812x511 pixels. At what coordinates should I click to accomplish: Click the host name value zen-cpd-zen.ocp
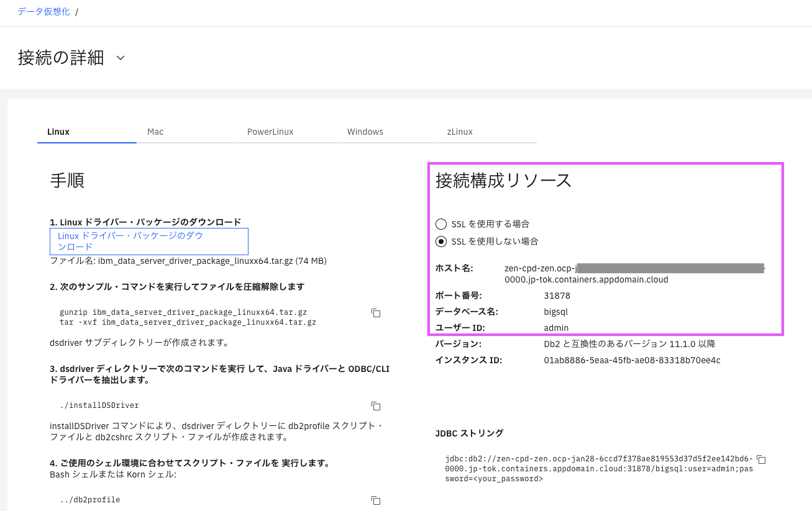pyautogui.click(x=634, y=274)
